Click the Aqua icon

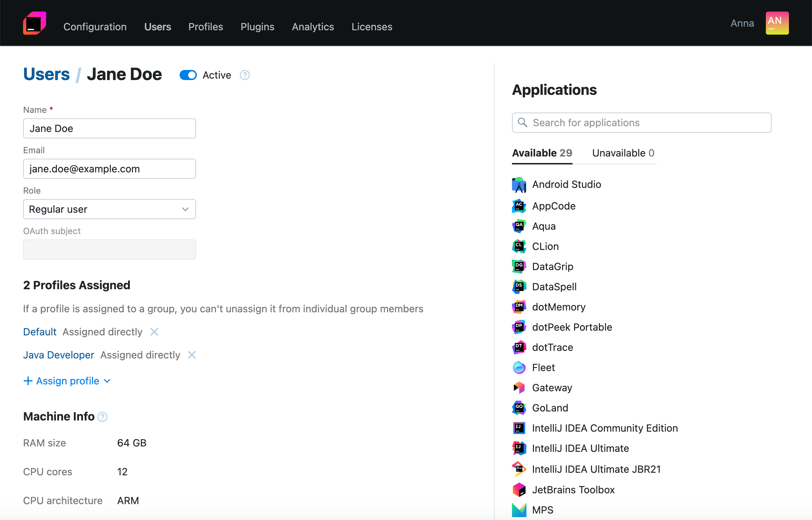pyautogui.click(x=519, y=226)
